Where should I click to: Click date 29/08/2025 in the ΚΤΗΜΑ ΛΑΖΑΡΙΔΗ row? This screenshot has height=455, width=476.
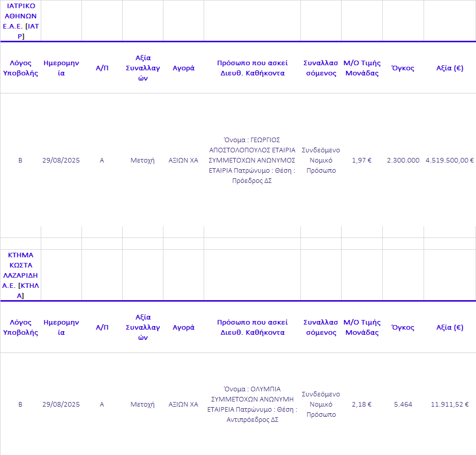61,405
